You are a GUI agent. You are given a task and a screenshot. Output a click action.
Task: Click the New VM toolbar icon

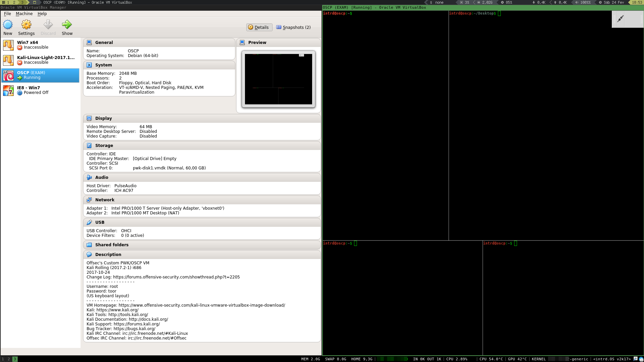point(8,24)
